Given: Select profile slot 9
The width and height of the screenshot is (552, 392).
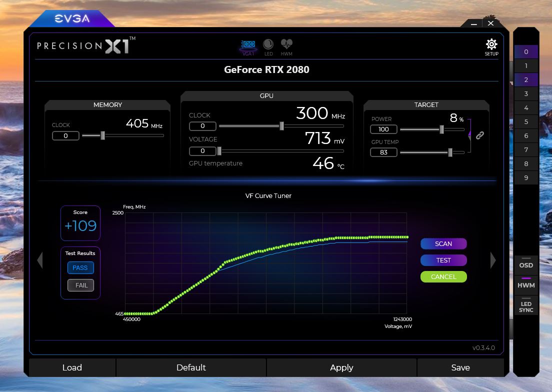Looking at the screenshot, I should tap(526, 177).
